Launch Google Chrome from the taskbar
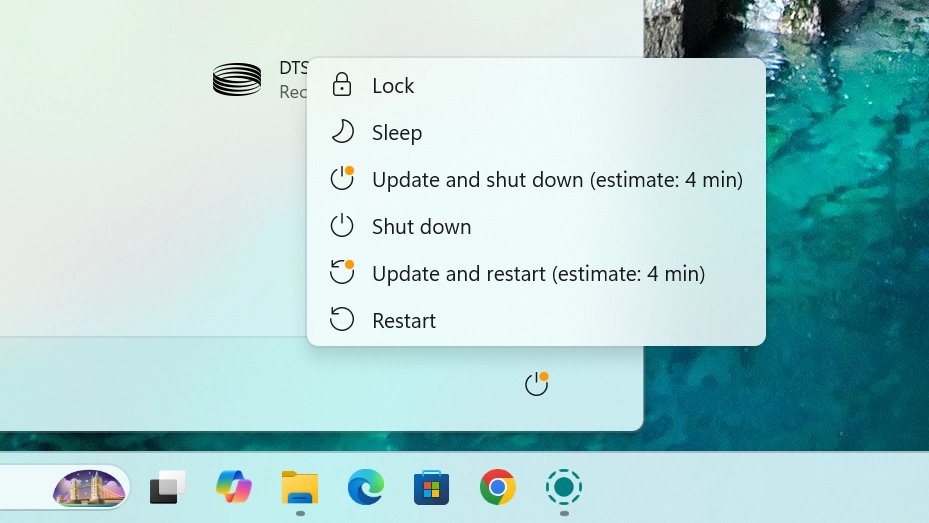The height and width of the screenshot is (523, 929). coord(498,487)
